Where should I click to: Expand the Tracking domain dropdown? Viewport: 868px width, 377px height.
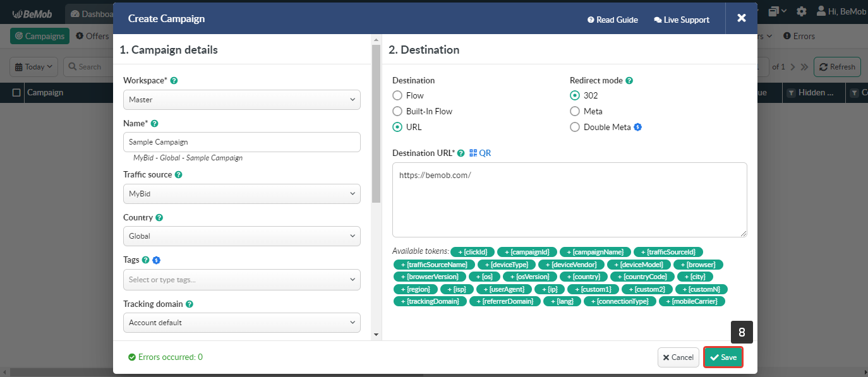[241, 323]
